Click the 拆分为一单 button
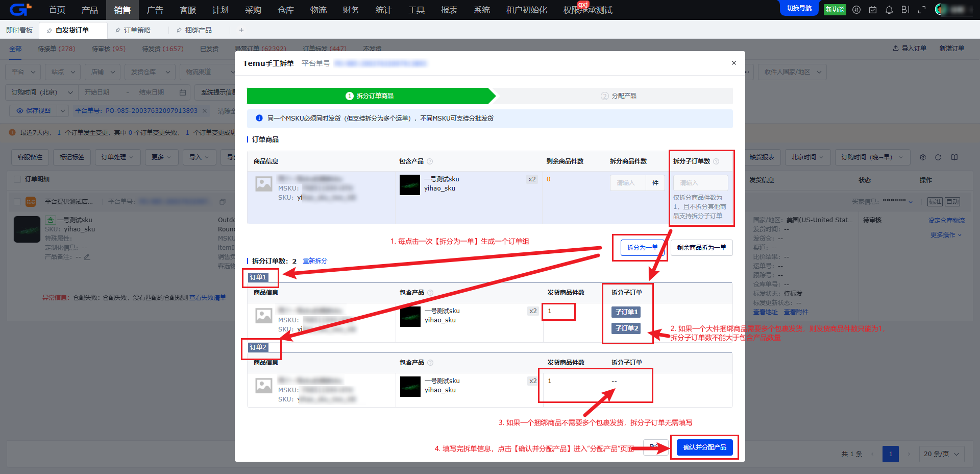Screen dimensions: 980x474 click(x=643, y=248)
